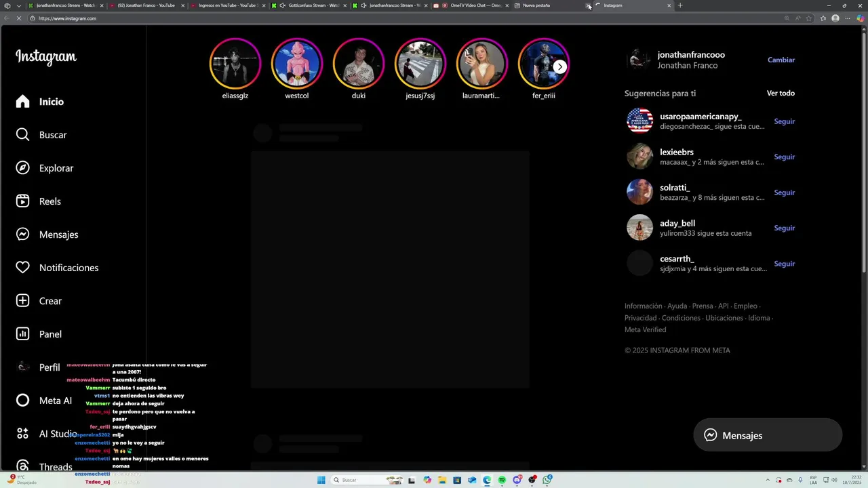This screenshot has height=488, width=868.
Task: Switch to OmeTV Video Chat tab
Action: click(x=471, y=5)
